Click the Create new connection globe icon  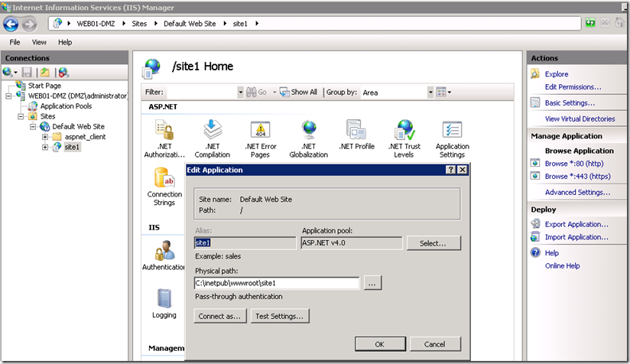[8, 73]
